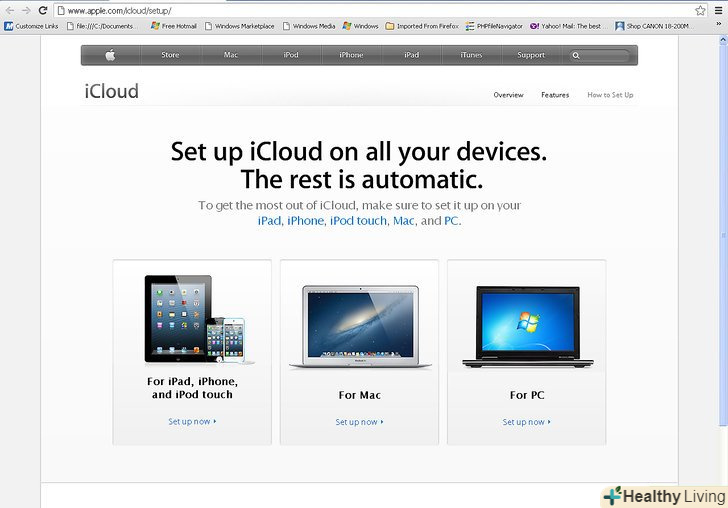Open the PHPfileNavigator bookmark
This screenshot has height=508, width=728.
pyautogui.click(x=494, y=26)
